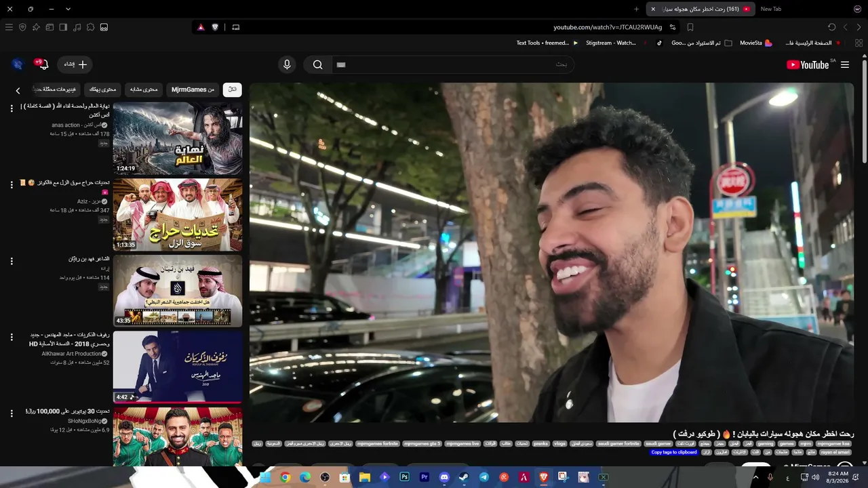The width and height of the screenshot is (868, 488).
Task: Open options menu for the anas action video
Action: [x=12, y=108]
